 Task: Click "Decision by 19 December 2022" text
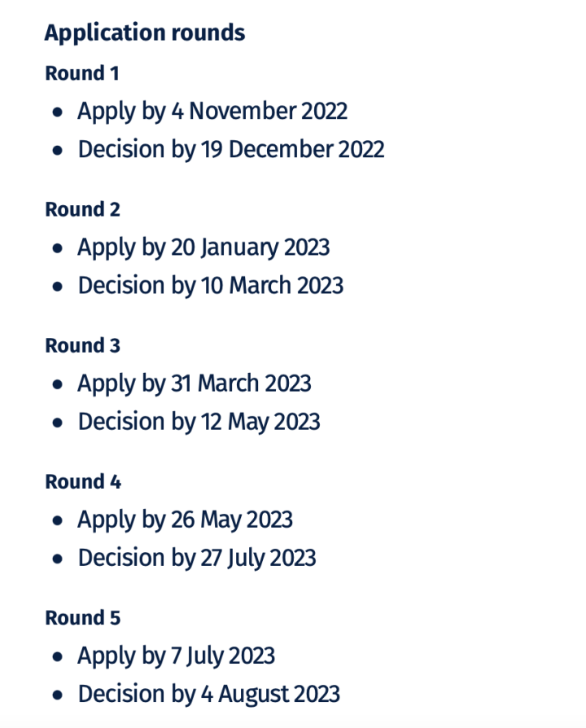[x=230, y=150]
